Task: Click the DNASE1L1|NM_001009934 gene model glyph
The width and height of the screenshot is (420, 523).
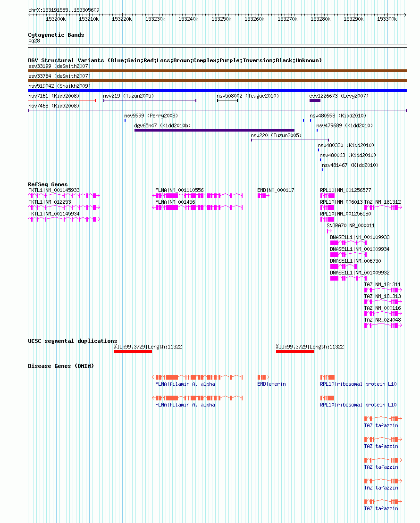Action: pyautogui.click(x=349, y=255)
